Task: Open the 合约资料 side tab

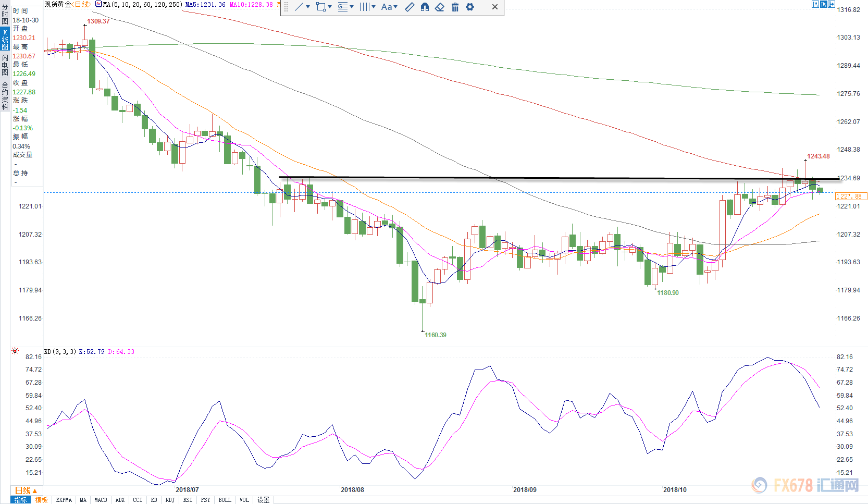Action: [5, 95]
